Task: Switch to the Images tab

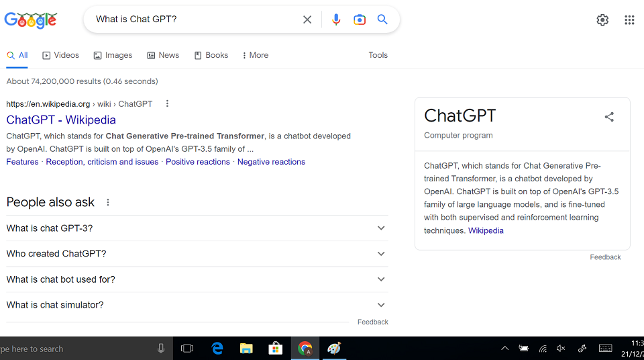Action: coord(113,55)
